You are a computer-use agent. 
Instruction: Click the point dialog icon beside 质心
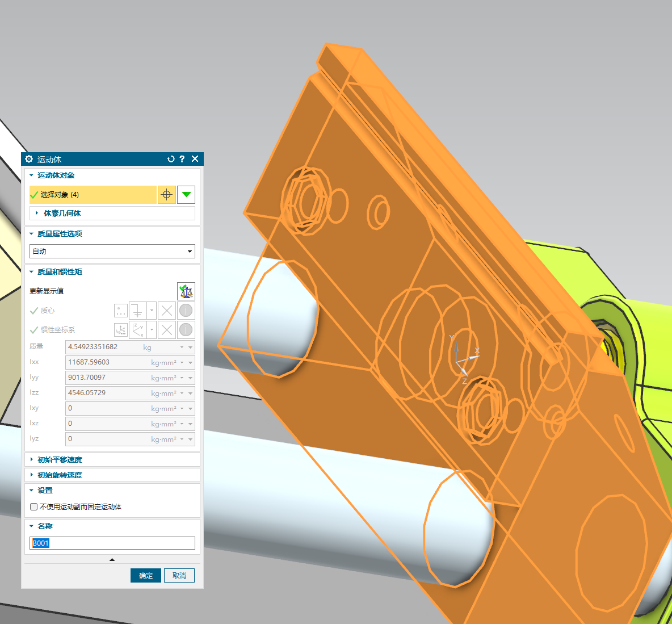pos(121,311)
